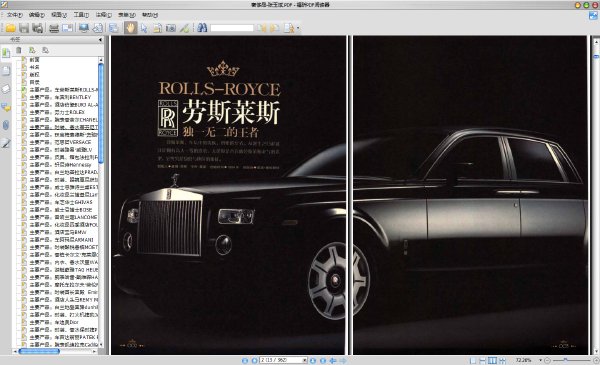Viewport: 600px width, 365px height.
Task: Open a file with the folder icon
Action: point(10,28)
